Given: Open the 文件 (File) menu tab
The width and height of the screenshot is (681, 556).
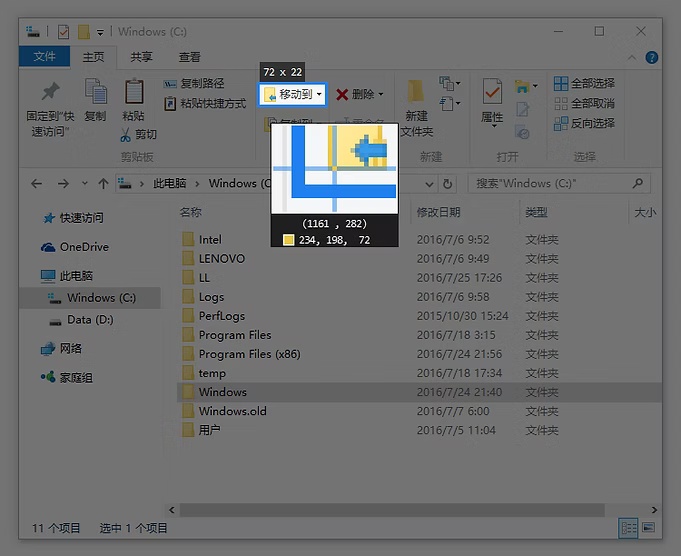Looking at the screenshot, I should [45, 57].
